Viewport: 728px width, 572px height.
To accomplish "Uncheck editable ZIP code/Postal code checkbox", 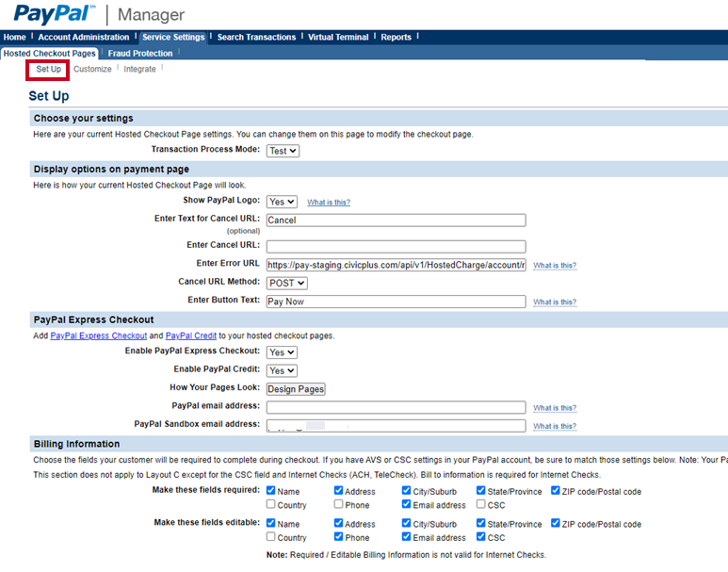I will click(556, 523).
